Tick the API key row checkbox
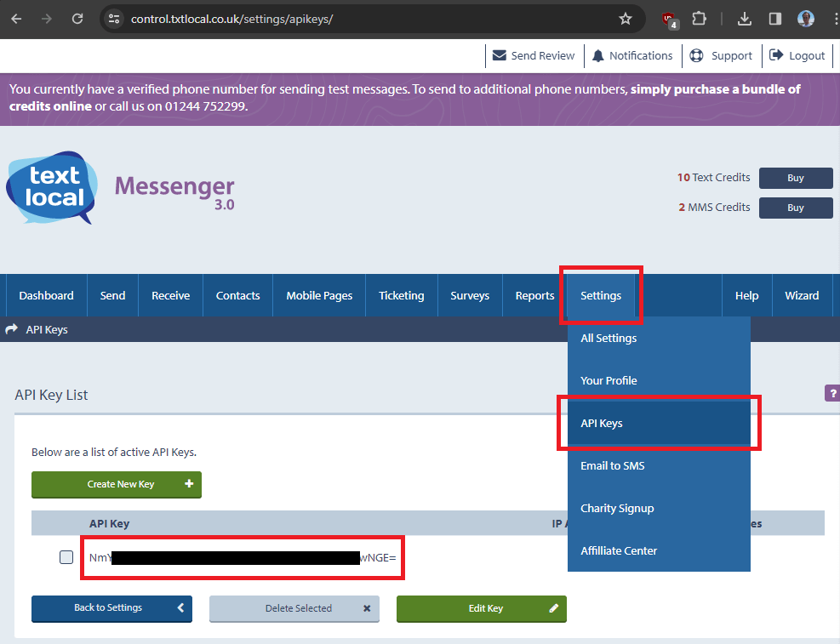 [66, 557]
